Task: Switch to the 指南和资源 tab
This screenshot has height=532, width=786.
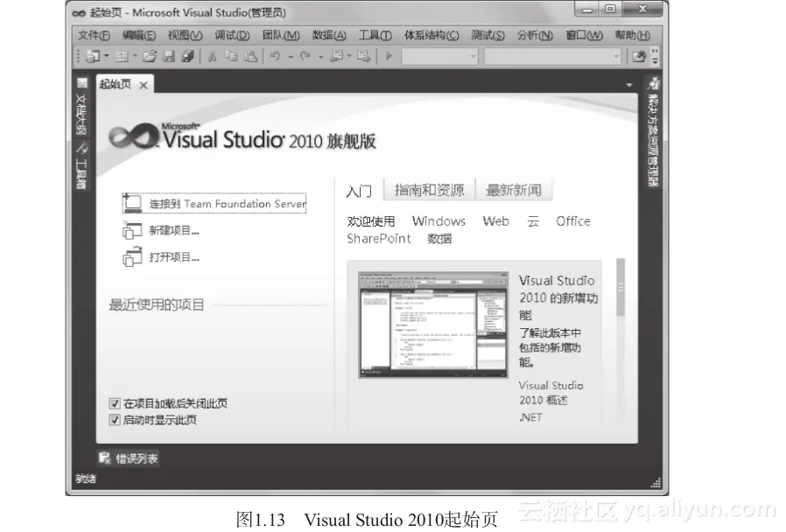Action: click(x=429, y=191)
